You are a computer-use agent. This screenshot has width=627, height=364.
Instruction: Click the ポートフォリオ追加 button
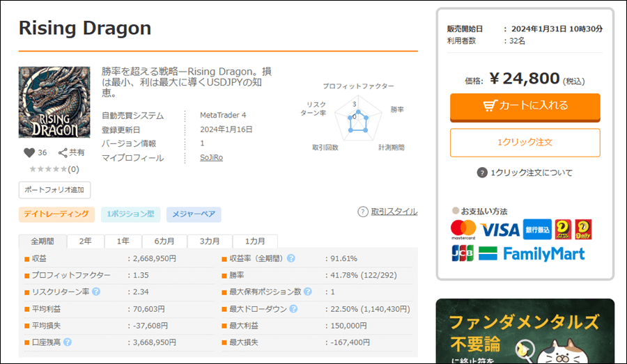[54, 189]
